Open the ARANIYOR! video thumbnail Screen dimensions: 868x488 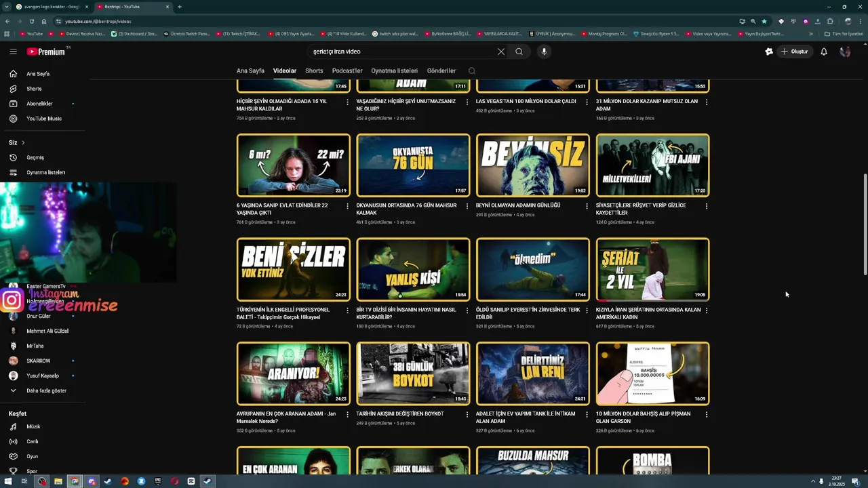294,373
